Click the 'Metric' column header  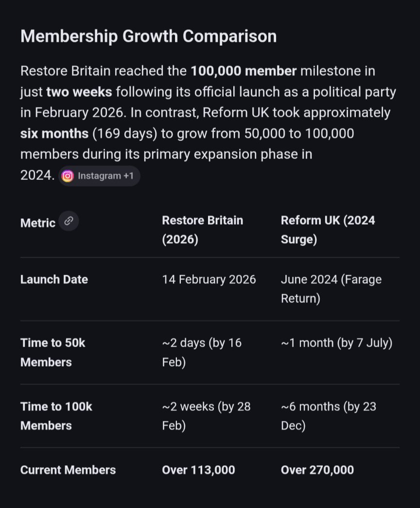[38, 223]
